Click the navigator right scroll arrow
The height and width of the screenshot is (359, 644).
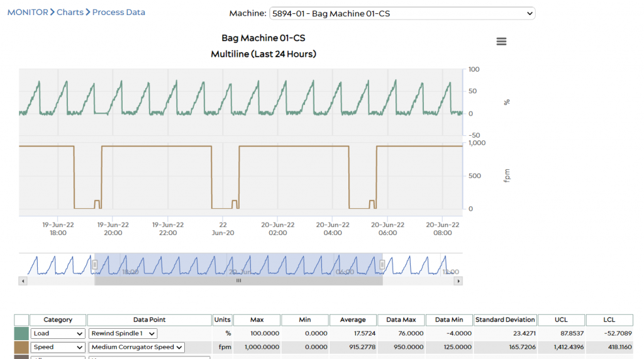pyautogui.click(x=458, y=281)
